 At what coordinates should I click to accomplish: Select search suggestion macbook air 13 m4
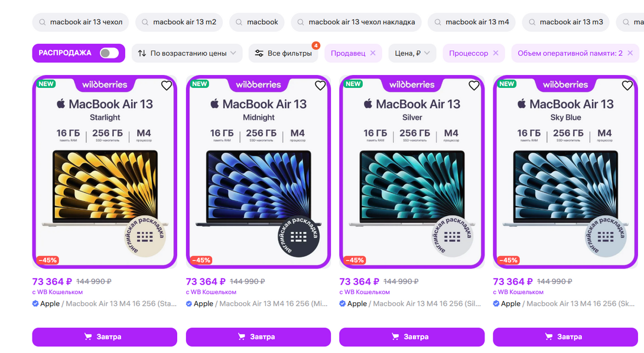point(471,22)
